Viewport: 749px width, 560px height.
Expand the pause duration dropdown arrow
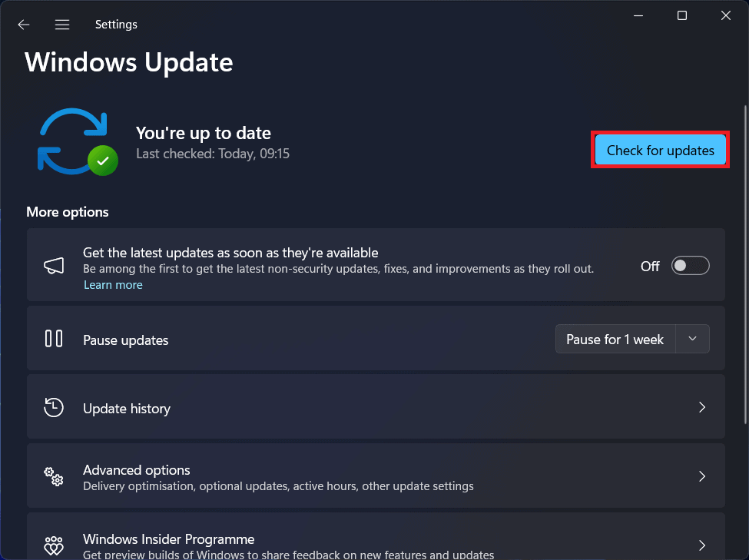click(x=693, y=339)
